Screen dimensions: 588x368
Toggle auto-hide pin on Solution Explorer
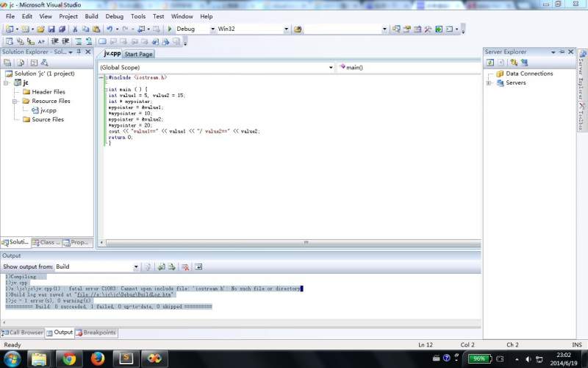(x=79, y=52)
